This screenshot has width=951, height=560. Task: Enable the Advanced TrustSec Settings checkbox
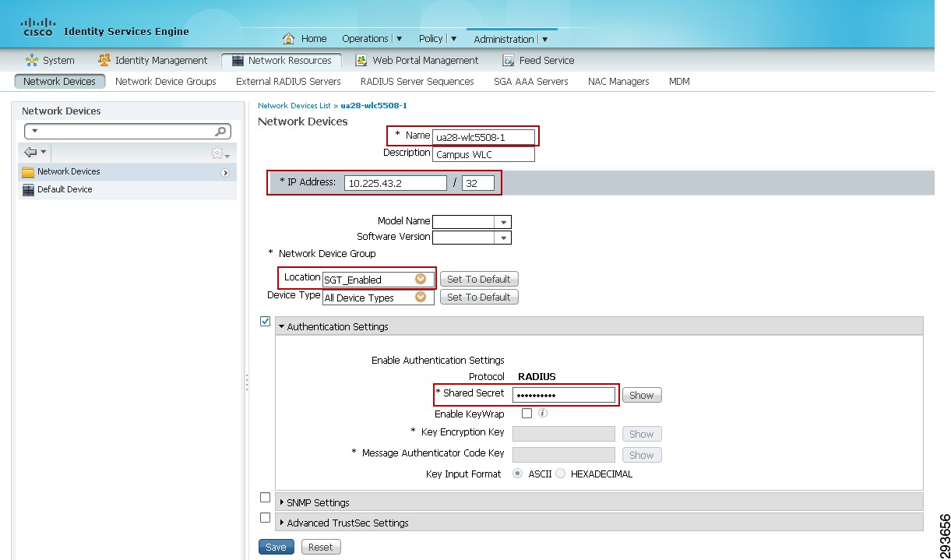tap(265, 518)
